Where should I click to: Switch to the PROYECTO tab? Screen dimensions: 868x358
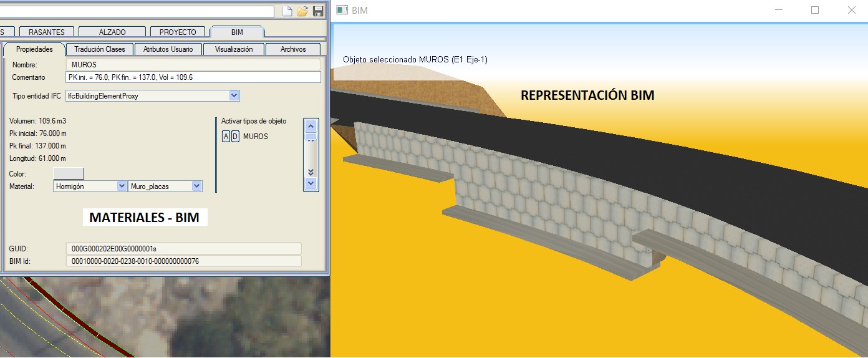[178, 32]
